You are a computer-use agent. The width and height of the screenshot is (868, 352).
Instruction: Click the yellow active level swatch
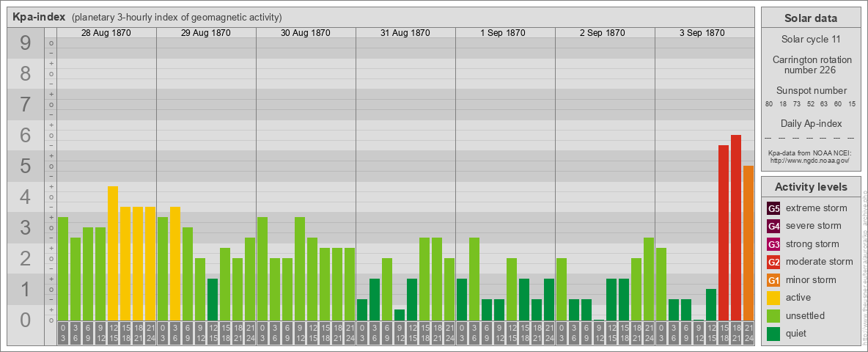coord(773,298)
